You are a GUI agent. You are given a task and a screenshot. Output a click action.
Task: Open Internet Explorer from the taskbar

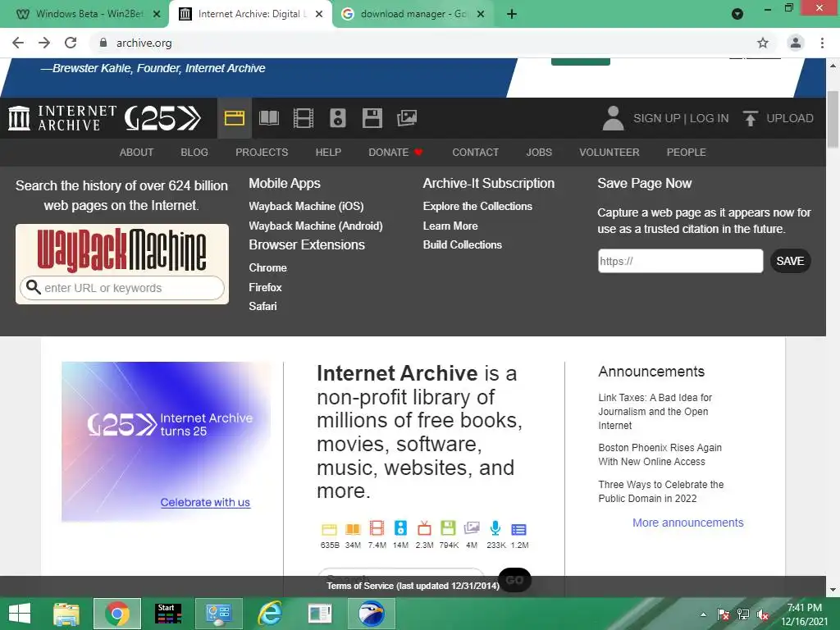pyautogui.click(x=270, y=614)
